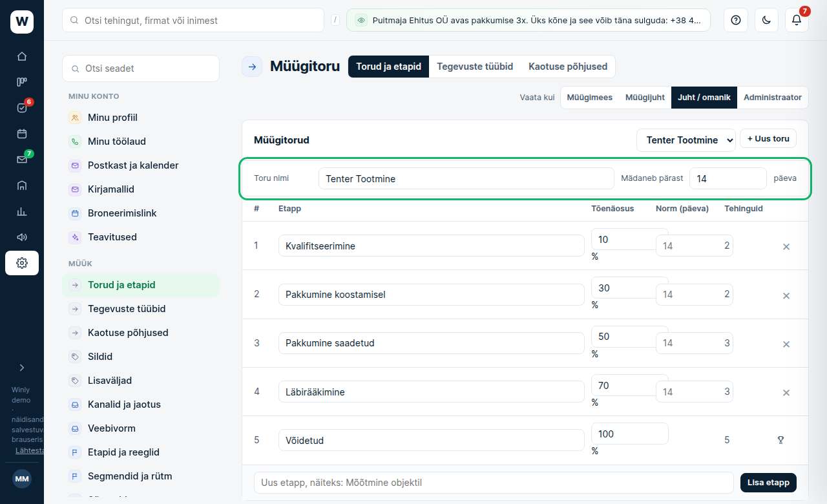Remove the Läbirääkimine stage via its X icon
This screenshot has width=827, height=504.
786,392
